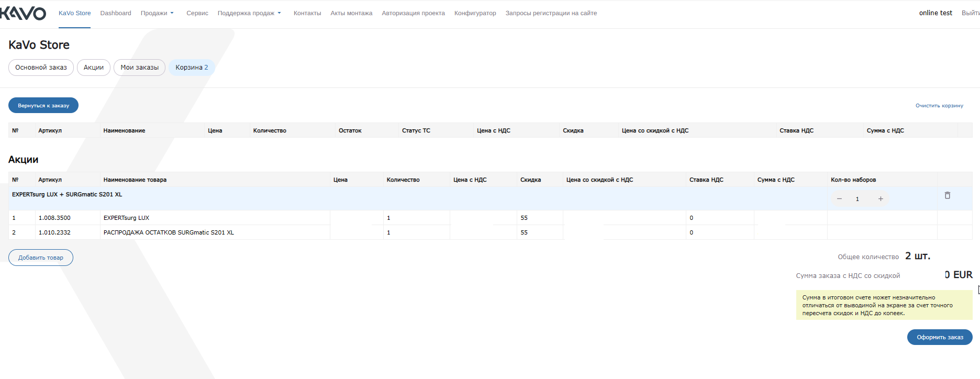
Task: Click the online test user name
Action: click(x=936, y=13)
